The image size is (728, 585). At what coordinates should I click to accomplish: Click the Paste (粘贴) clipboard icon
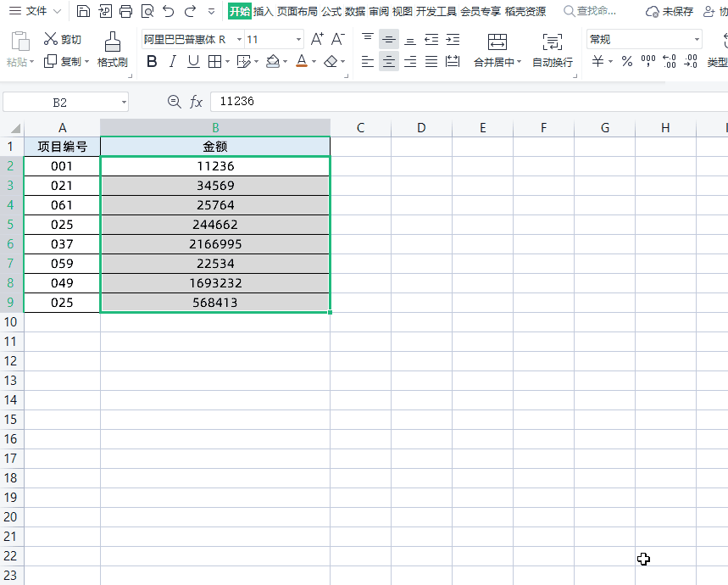point(20,42)
